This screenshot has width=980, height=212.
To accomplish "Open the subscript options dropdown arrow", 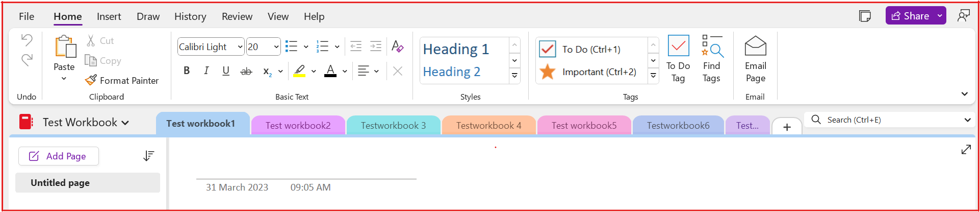I will (280, 71).
